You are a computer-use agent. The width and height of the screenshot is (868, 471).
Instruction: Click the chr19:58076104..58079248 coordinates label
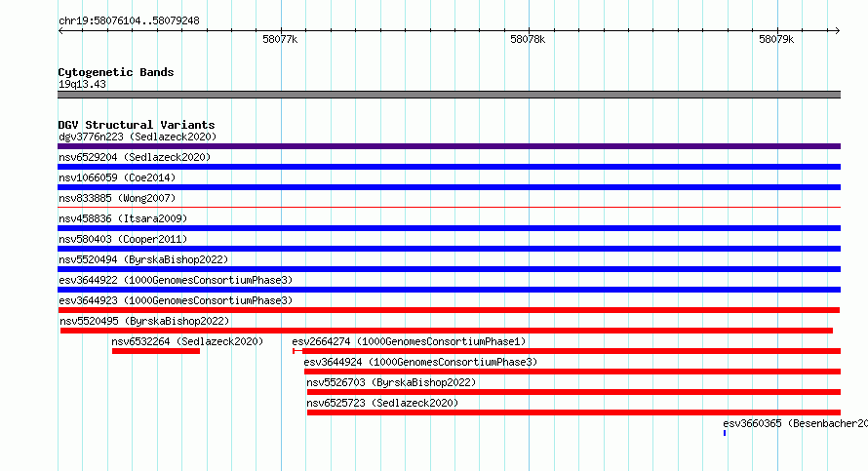click(129, 20)
